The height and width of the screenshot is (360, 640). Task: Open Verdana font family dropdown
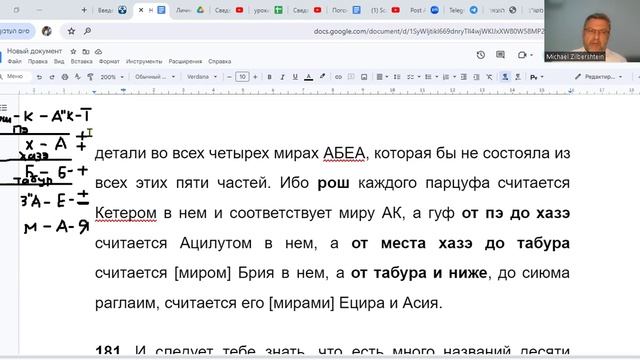click(x=202, y=77)
